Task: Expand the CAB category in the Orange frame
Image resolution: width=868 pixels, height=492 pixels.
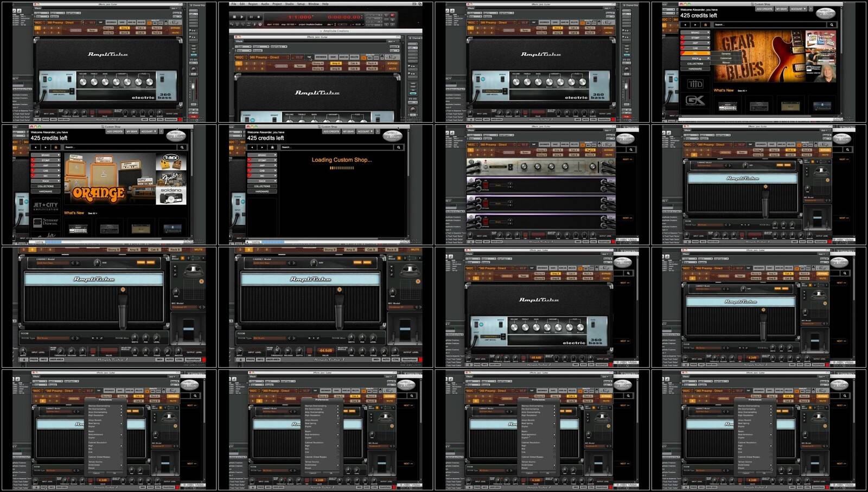Action: pos(46,171)
